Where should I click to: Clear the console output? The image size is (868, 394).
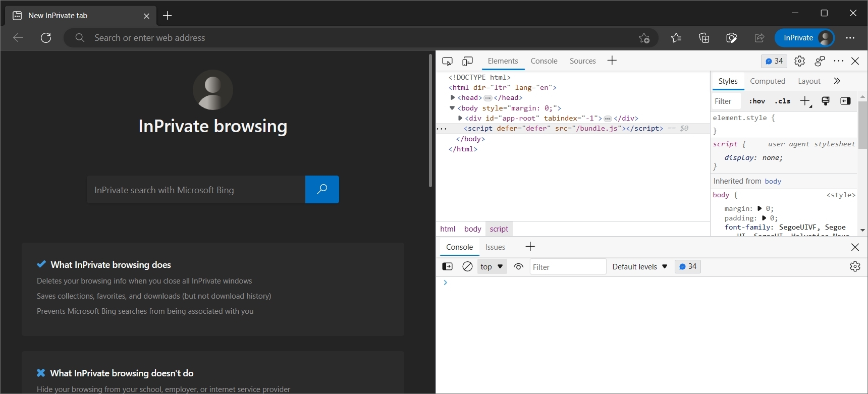(x=467, y=266)
